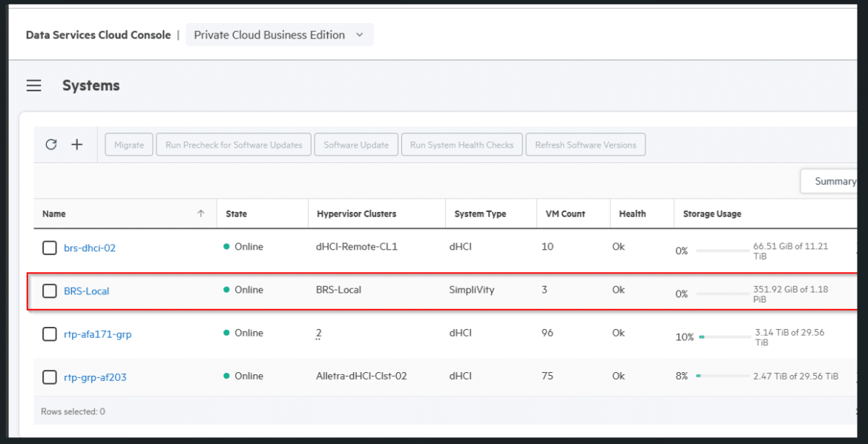Expand Private Cloud Business Edition dropdown

click(280, 35)
